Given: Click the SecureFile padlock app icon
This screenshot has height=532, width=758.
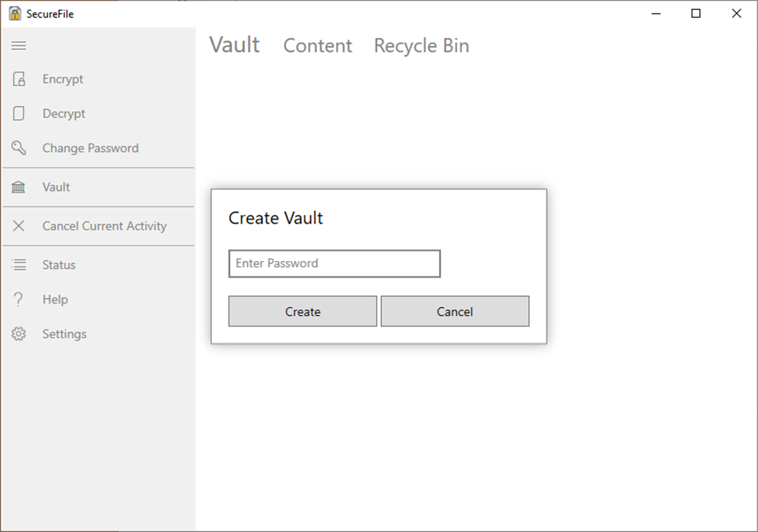Looking at the screenshot, I should (x=14, y=13).
